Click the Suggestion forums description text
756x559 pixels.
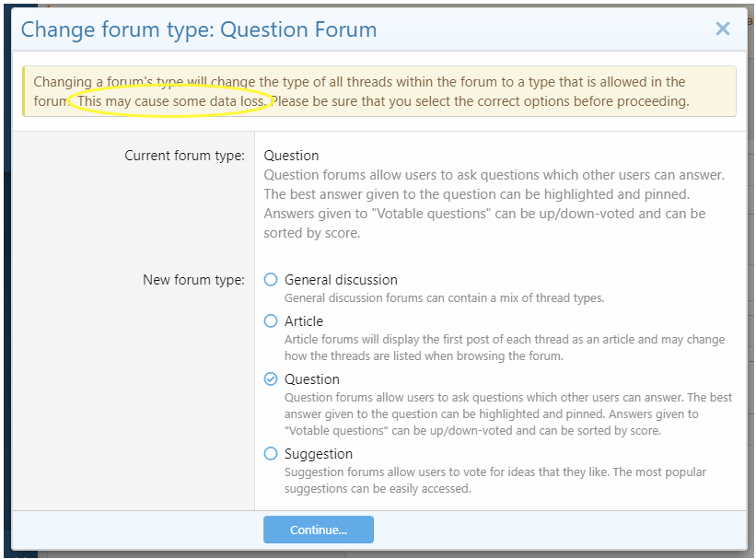click(x=494, y=481)
